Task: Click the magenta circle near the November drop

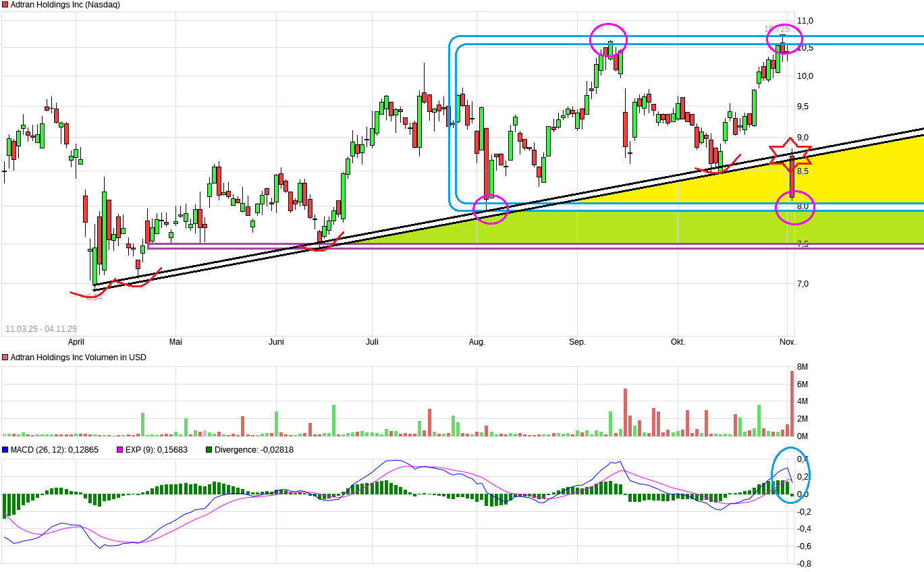Action: click(794, 209)
